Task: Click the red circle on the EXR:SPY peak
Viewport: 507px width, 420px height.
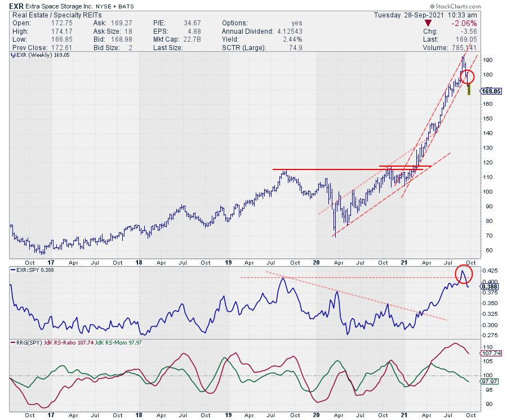Action: click(x=464, y=274)
